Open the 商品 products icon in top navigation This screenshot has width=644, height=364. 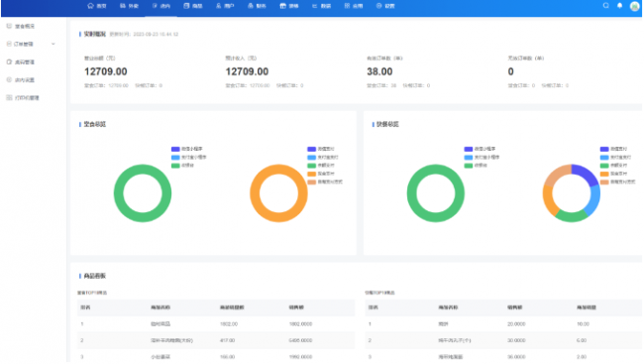[186, 6]
